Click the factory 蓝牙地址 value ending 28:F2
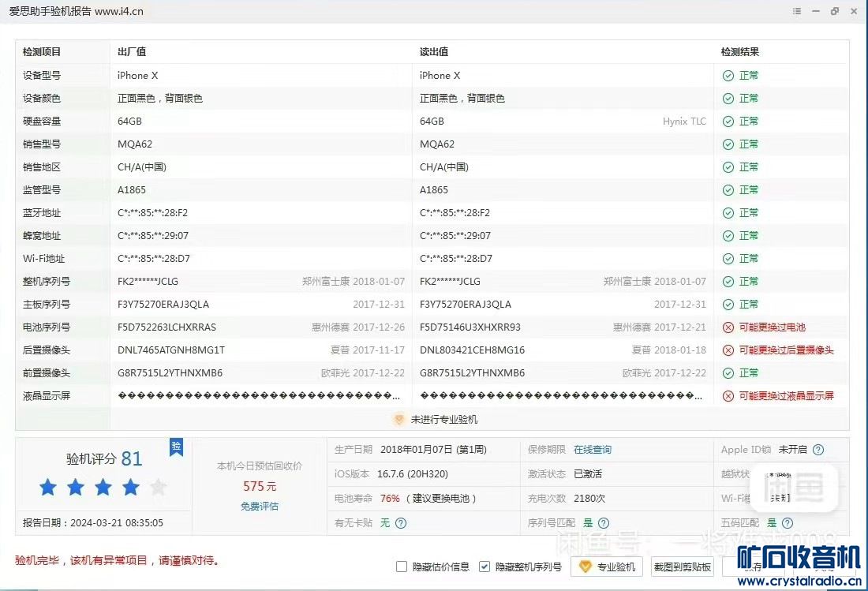 tap(153, 213)
